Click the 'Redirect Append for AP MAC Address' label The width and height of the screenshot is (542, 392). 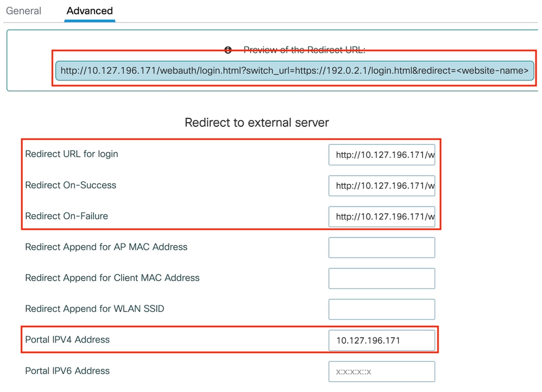tap(106, 247)
